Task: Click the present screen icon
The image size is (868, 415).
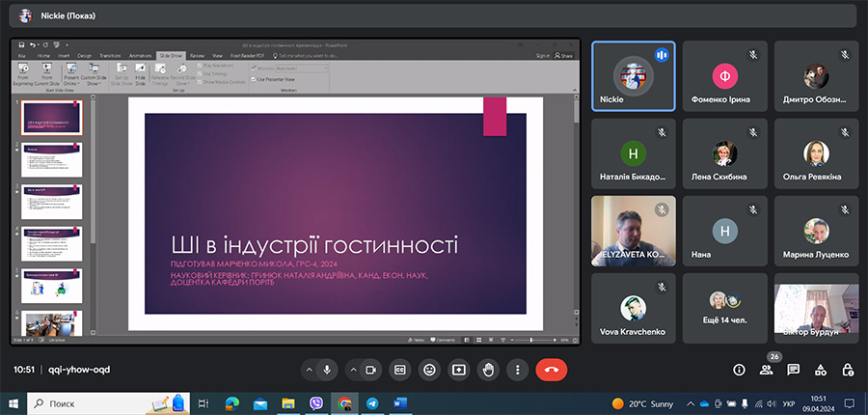Action: tap(459, 370)
